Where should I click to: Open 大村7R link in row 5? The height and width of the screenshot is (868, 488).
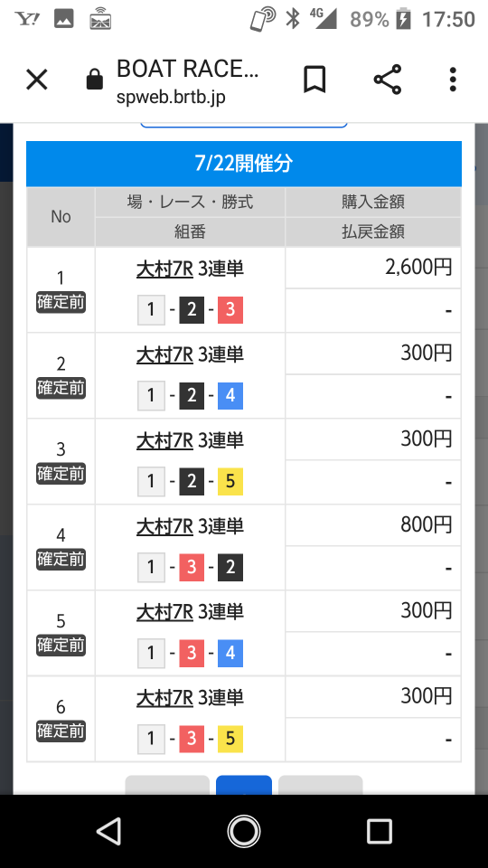tap(164, 612)
